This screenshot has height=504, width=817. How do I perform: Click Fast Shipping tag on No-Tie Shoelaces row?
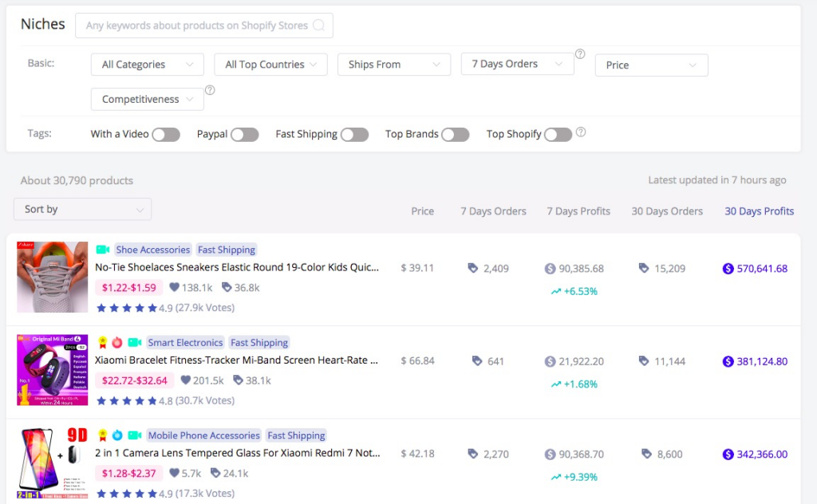tap(226, 250)
